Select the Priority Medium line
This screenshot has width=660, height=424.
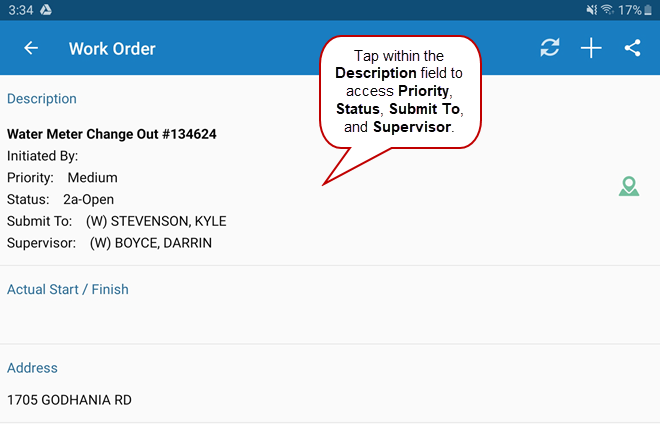pyautogui.click(x=62, y=178)
